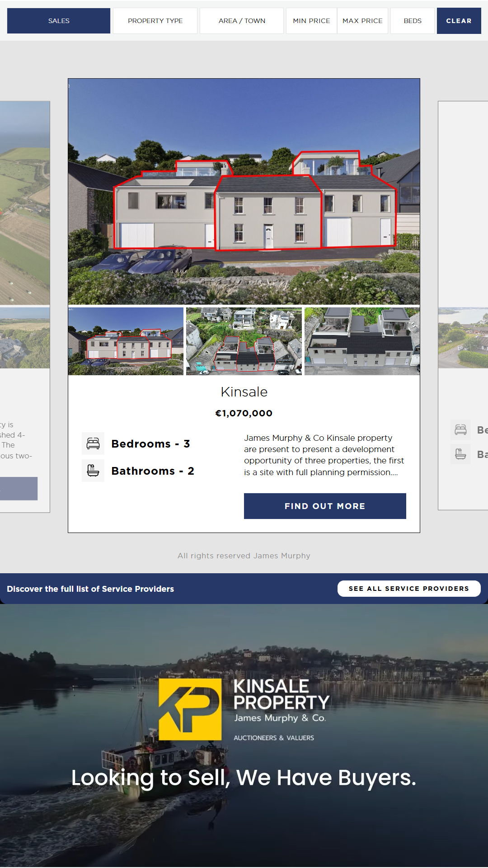The image size is (488, 868).
Task: Open the aerial outlined-site thumbnail
Action: [244, 341]
